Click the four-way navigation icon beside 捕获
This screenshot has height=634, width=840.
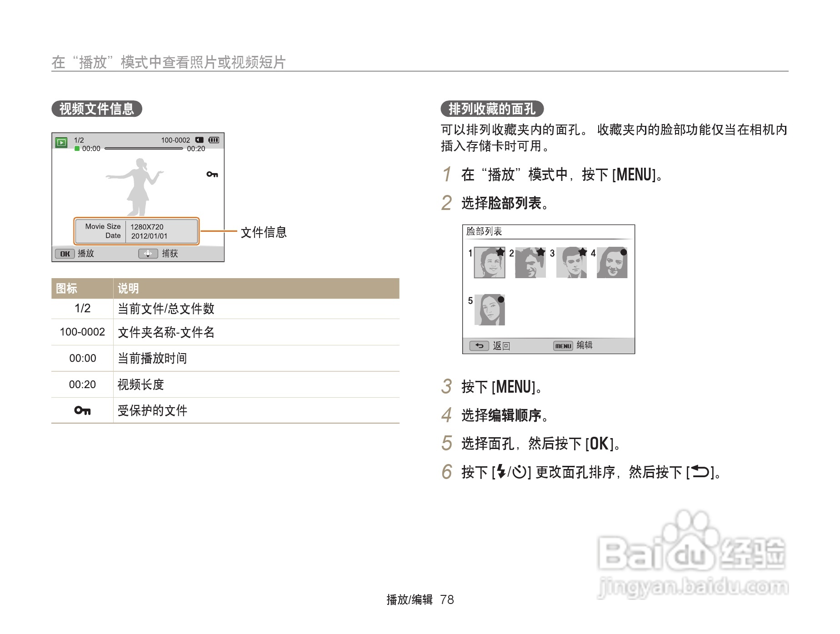(148, 254)
